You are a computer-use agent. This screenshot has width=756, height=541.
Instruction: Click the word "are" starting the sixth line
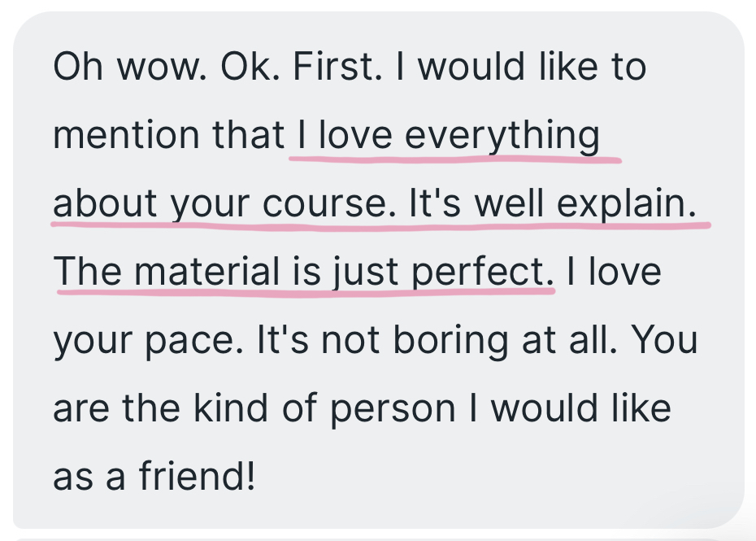point(81,408)
